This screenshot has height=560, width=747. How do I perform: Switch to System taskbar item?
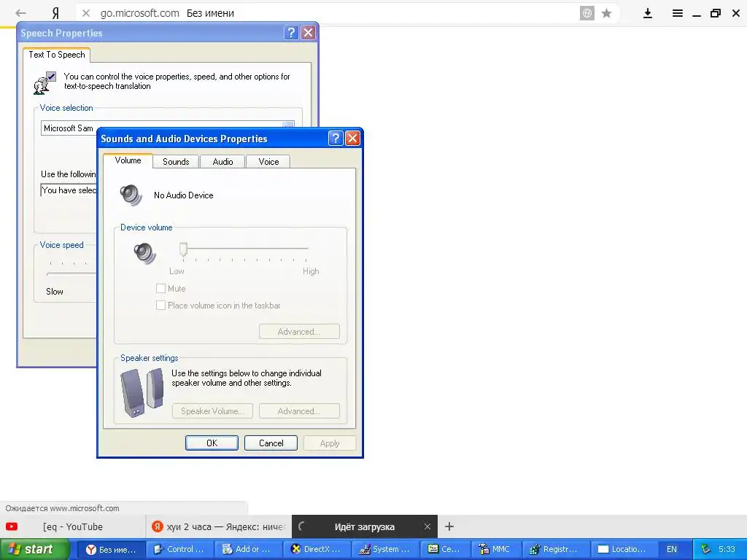pos(385,549)
